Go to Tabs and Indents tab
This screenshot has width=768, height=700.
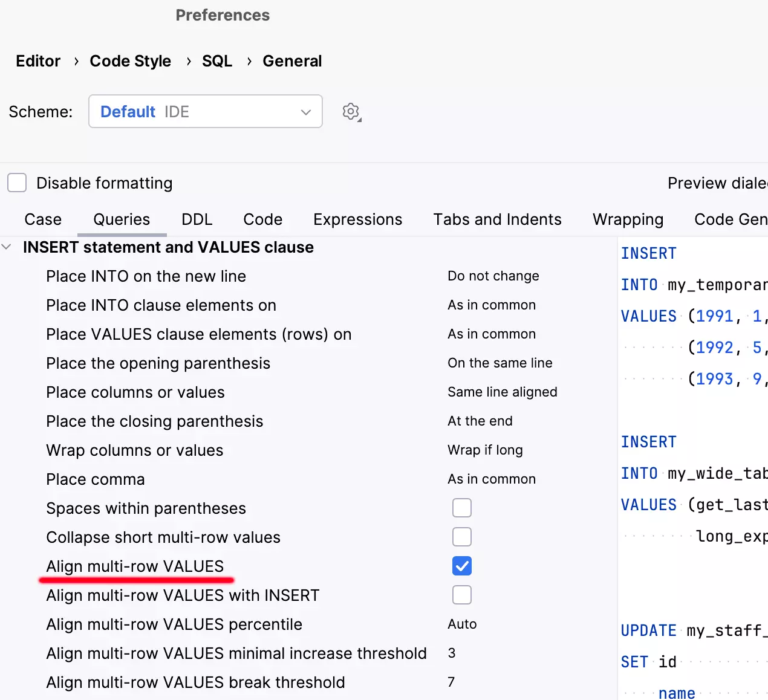pyautogui.click(x=497, y=219)
